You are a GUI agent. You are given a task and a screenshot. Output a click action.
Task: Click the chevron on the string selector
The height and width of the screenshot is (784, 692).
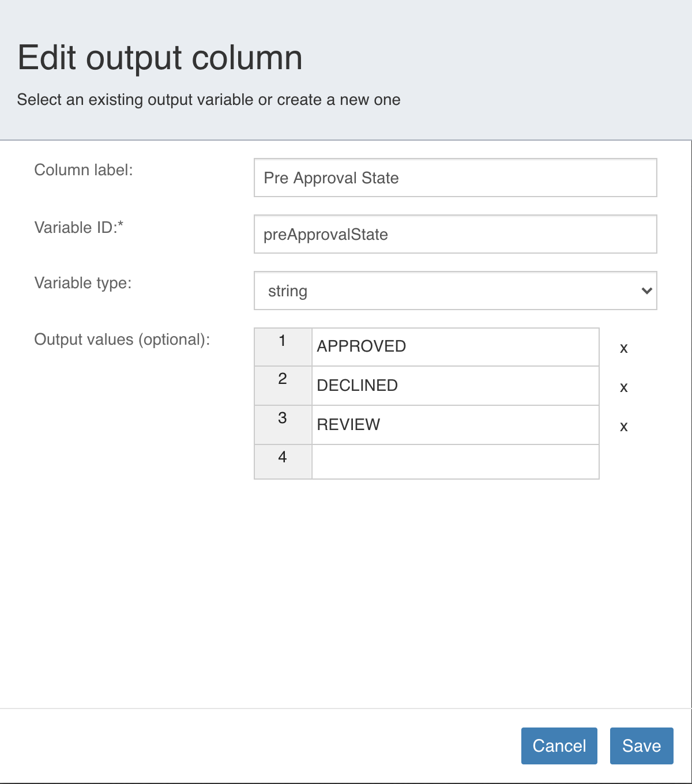(x=646, y=291)
